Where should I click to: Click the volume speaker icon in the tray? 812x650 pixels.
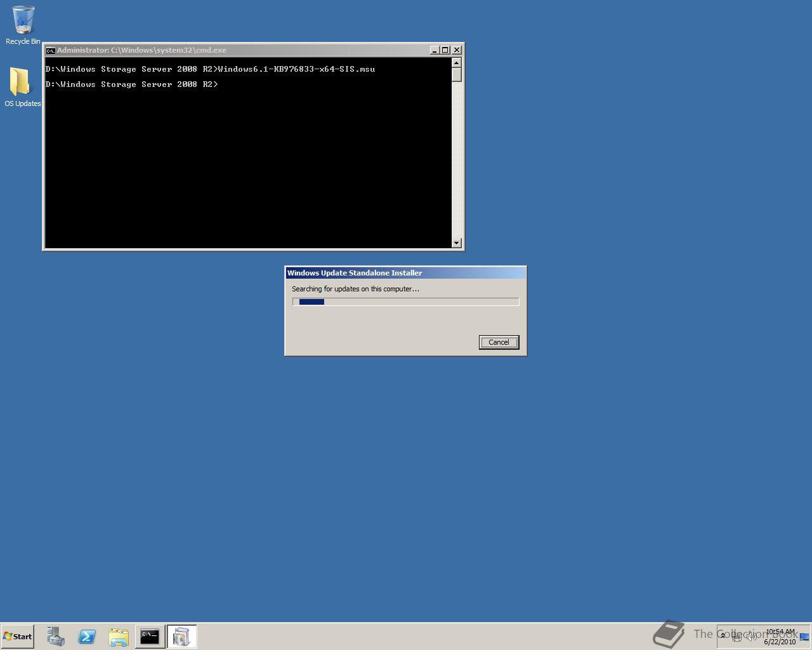(x=752, y=636)
